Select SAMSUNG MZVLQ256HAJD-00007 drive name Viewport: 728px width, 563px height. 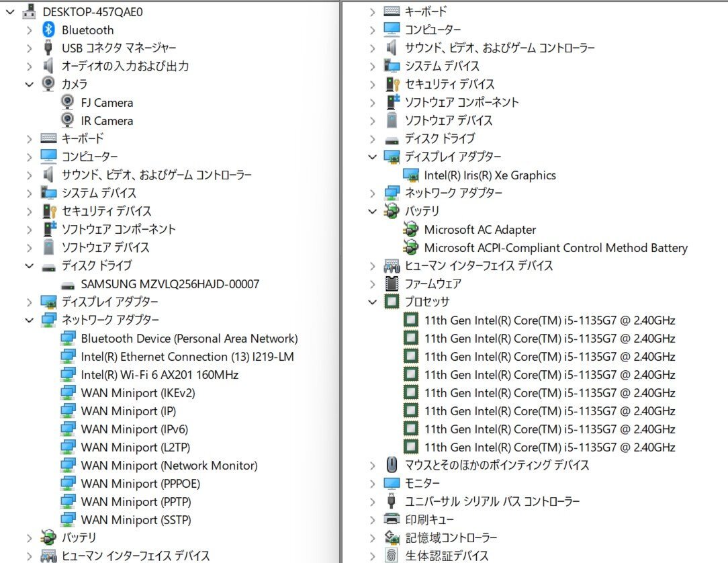[170, 284]
